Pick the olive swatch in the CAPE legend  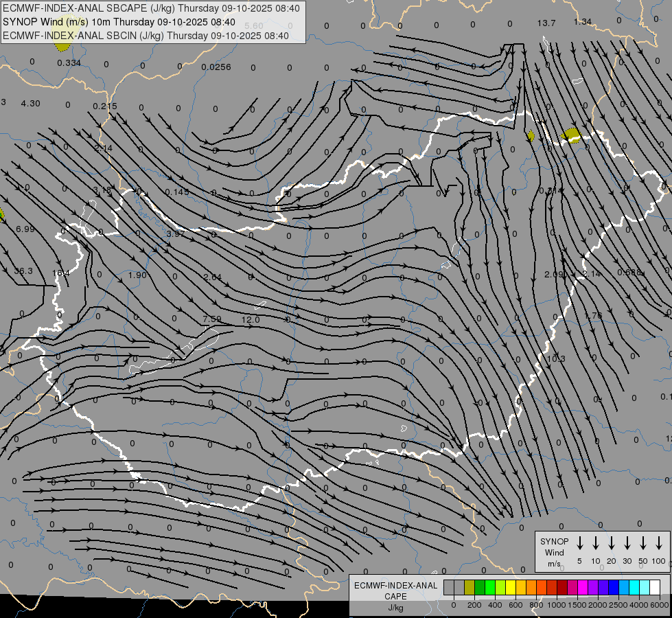pyautogui.click(x=470, y=587)
